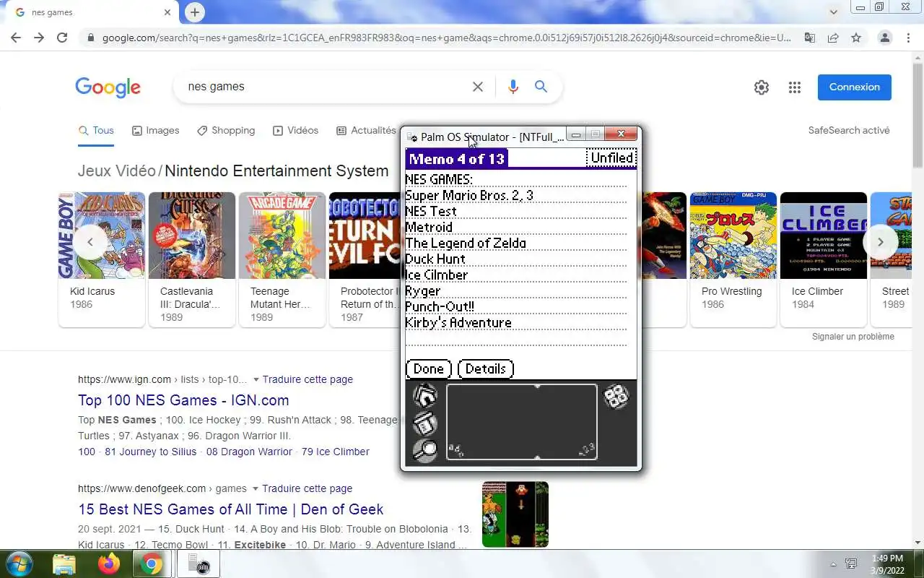Image resolution: width=924 pixels, height=578 pixels.
Task: Start voice search with microphone icon
Action: click(x=513, y=87)
